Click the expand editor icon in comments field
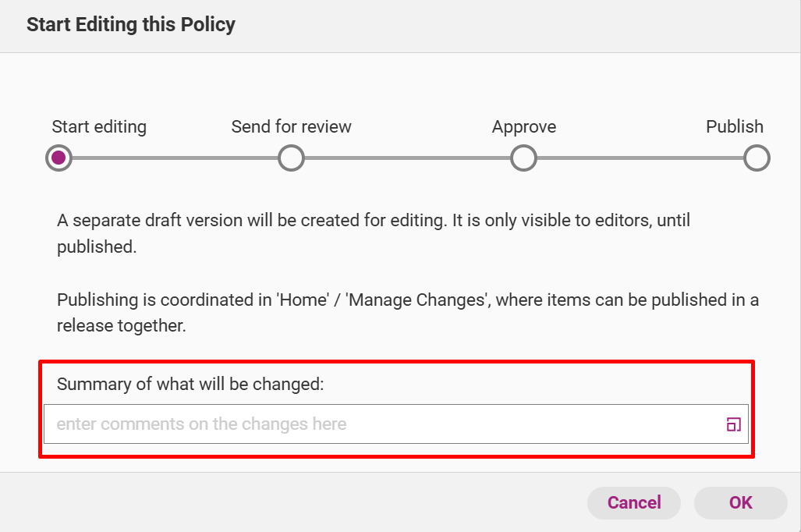The width and height of the screenshot is (801, 532). click(734, 424)
